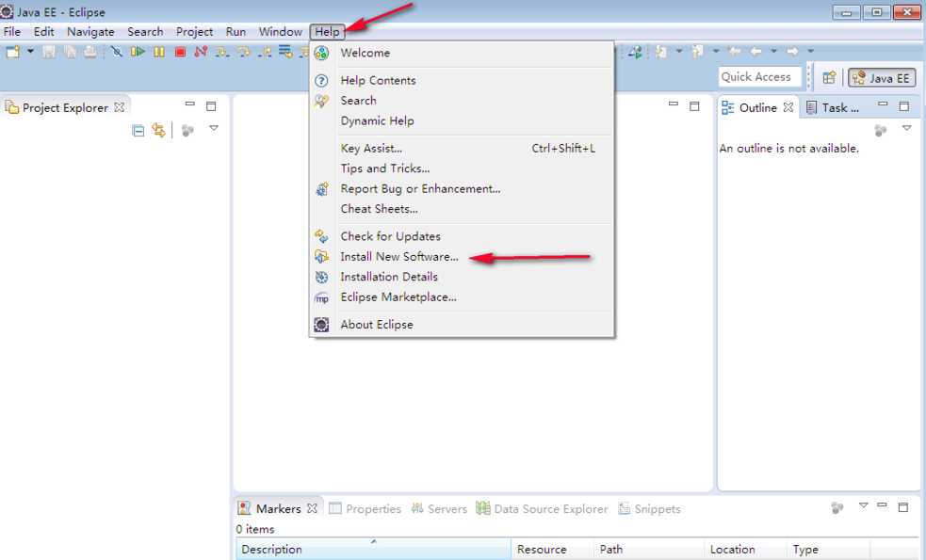This screenshot has height=560, width=926.
Task: Click Collapse All in Project Explorer
Action: click(138, 131)
